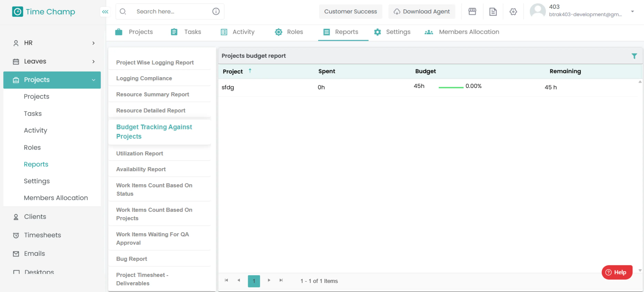
Task: Open the Utilization Report link
Action: coord(139,153)
